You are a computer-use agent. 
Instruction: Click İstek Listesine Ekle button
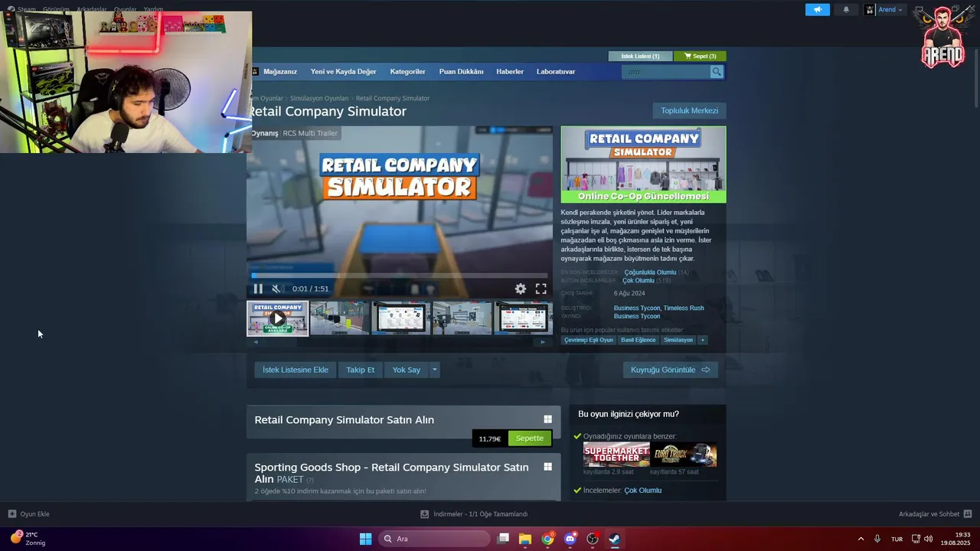click(296, 370)
